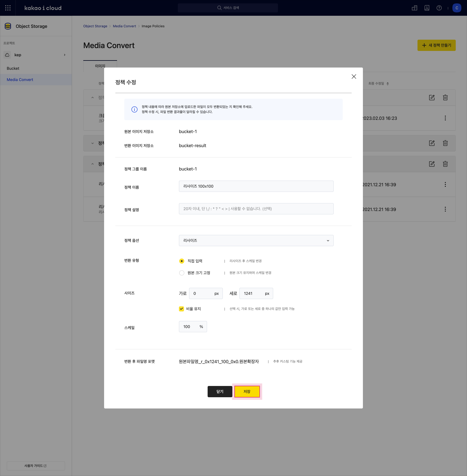Image resolution: width=467 pixels, height=476 pixels.
Task: Edit the first policy group with pencil icon
Action: click(432, 98)
